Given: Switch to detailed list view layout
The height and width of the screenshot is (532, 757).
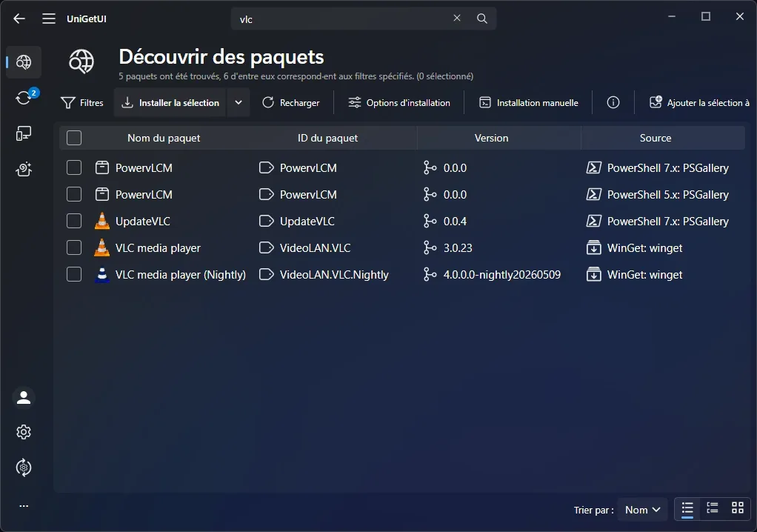Looking at the screenshot, I should point(712,508).
